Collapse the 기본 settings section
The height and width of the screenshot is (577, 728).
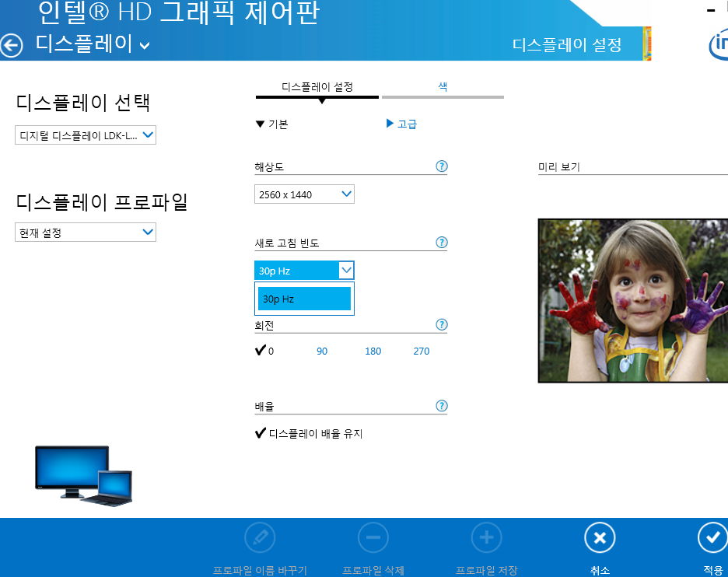coord(272,124)
